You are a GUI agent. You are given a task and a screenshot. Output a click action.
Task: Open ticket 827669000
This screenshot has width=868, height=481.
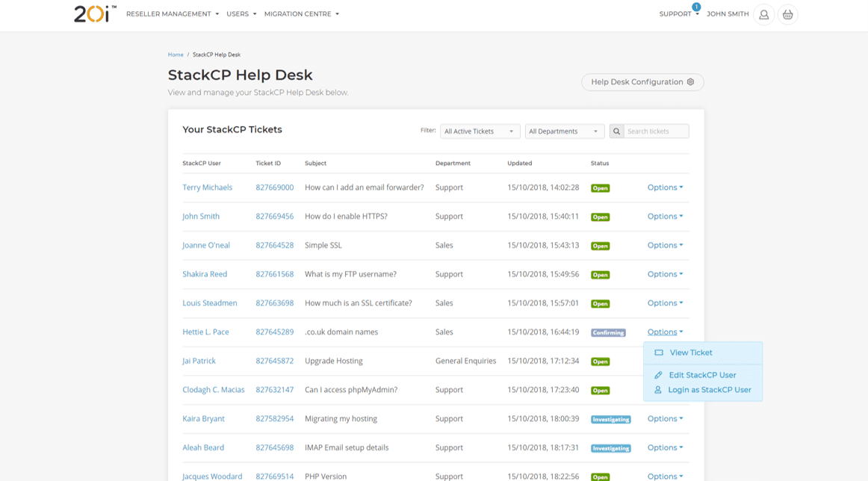275,187
